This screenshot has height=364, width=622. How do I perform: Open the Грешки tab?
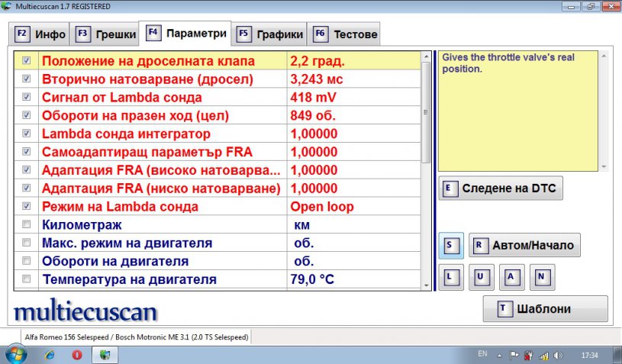click(107, 34)
